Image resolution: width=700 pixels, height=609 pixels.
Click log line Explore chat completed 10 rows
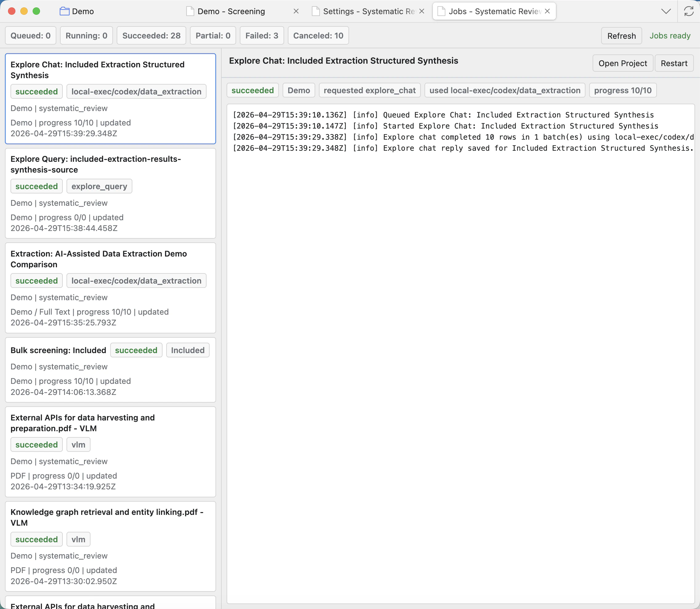coord(463,137)
